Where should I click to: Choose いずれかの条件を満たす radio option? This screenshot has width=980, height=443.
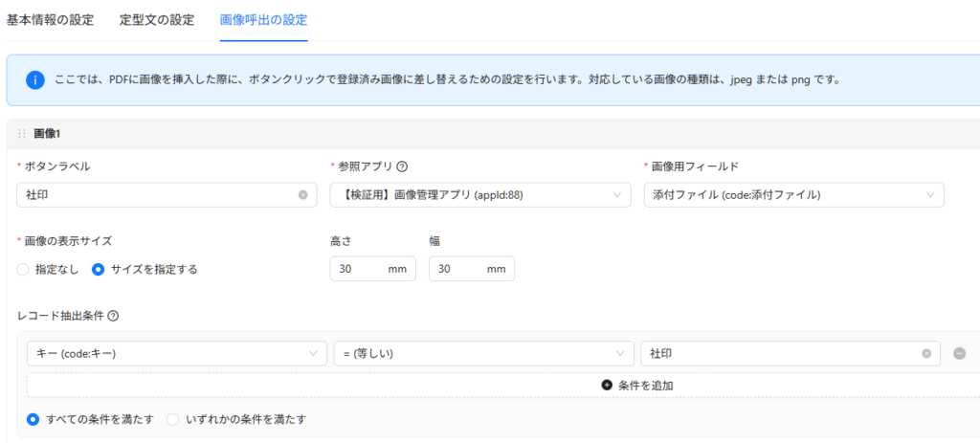click(173, 419)
